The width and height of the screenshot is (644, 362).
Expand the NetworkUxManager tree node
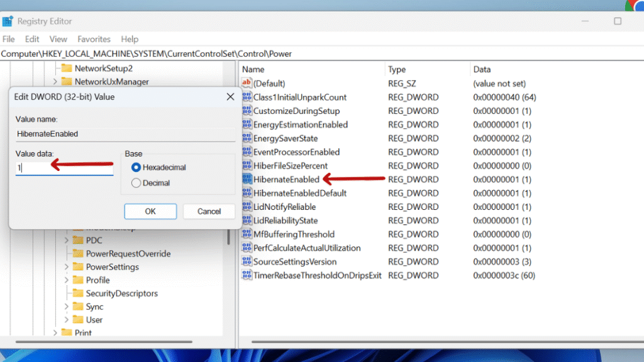pos(55,82)
